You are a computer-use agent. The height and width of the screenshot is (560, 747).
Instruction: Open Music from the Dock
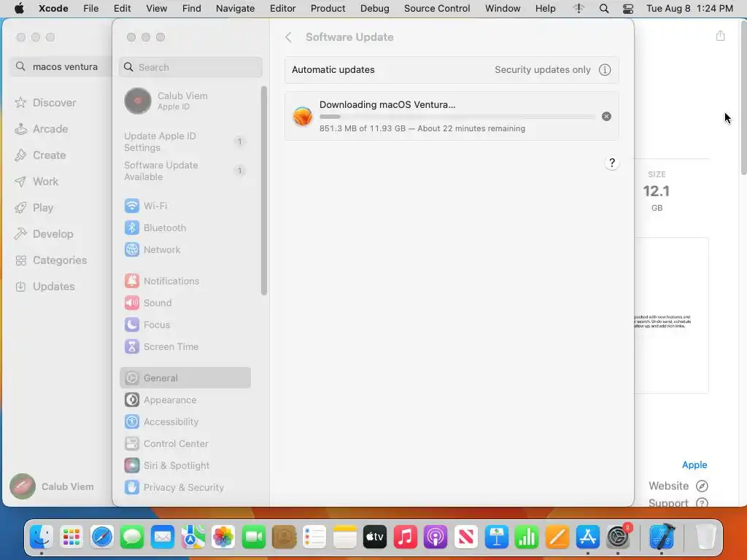406,537
